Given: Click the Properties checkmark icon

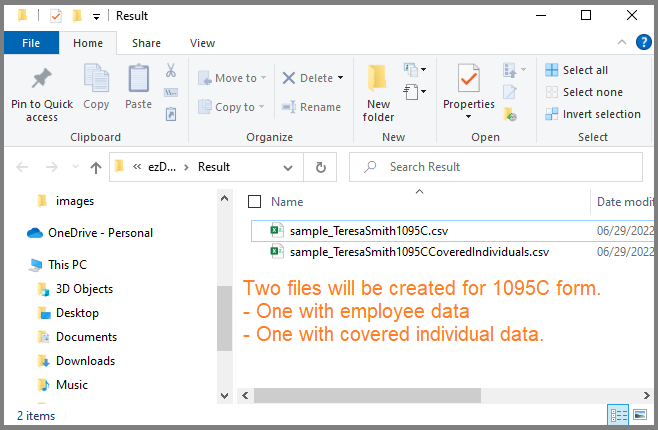Looking at the screenshot, I should point(469,78).
